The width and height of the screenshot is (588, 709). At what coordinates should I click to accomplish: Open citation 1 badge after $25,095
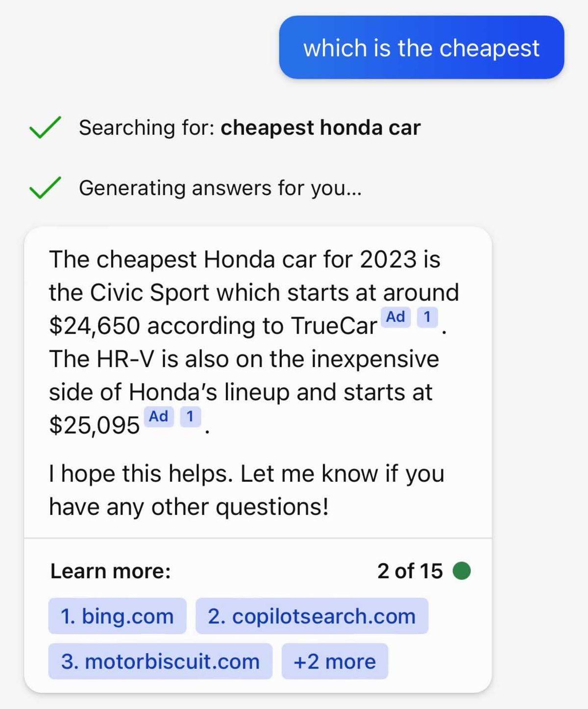coord(190,416)
